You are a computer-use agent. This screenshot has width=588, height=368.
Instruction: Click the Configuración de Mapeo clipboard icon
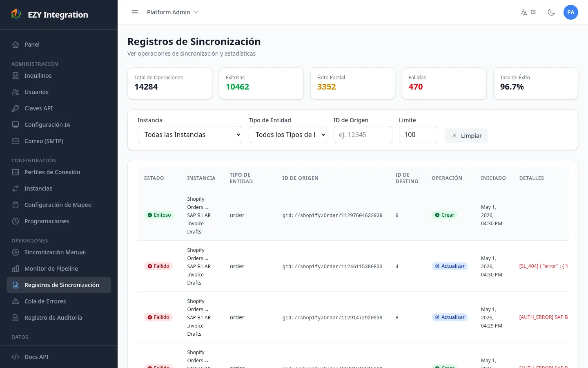[16, 205]
